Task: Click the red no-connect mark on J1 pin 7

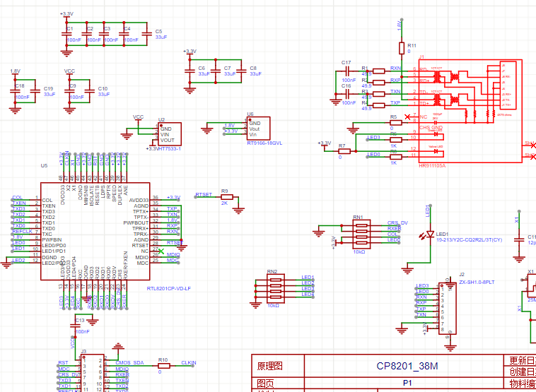Action: point(407,117)
